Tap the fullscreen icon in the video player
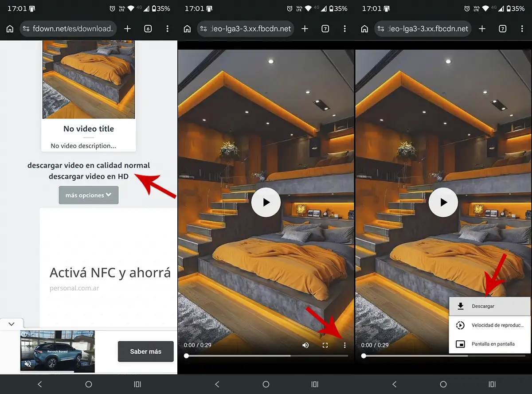532x394 pixels. coord(325,344)
